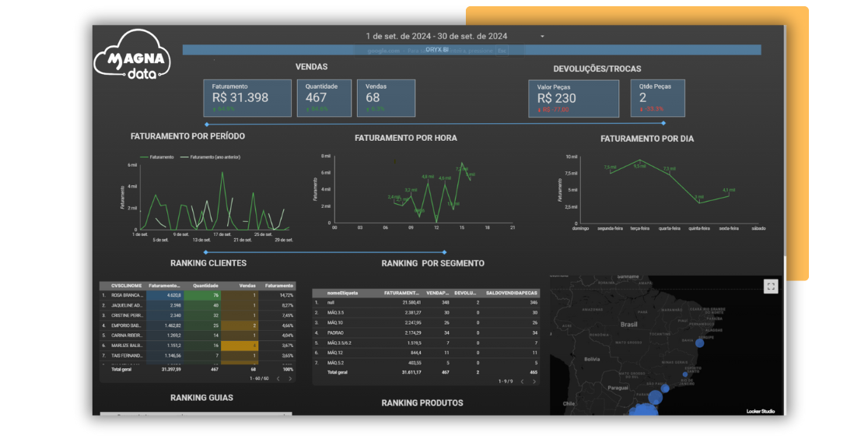Select the Faturamento scorecard showing R$ 31.398
Screen dimensions: 868x436
coord(247,97)
